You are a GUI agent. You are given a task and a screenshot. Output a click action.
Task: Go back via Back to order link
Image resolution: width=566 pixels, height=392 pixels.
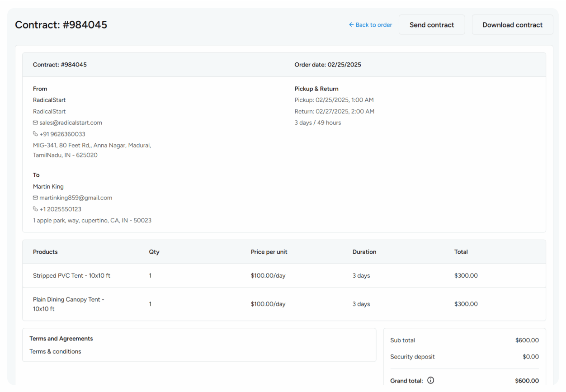[373, 25]
